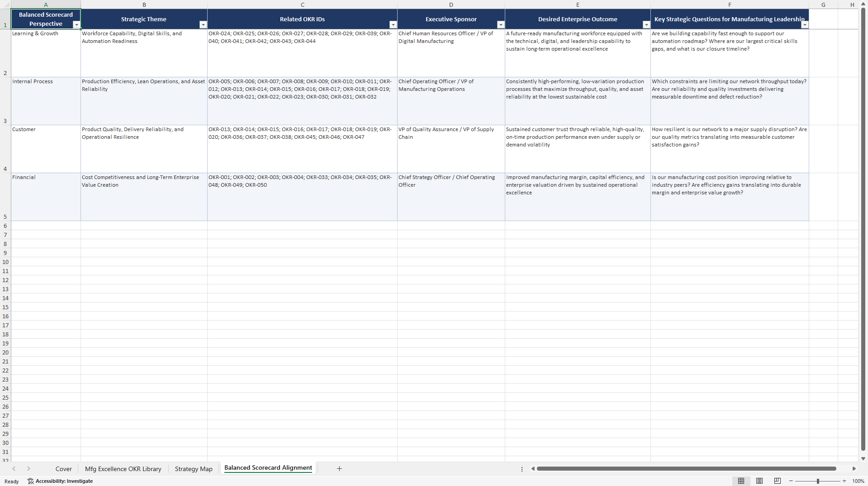The image size is (868, 486).
Task: Click the Select All corner triangle
Action: pos(5,5)
